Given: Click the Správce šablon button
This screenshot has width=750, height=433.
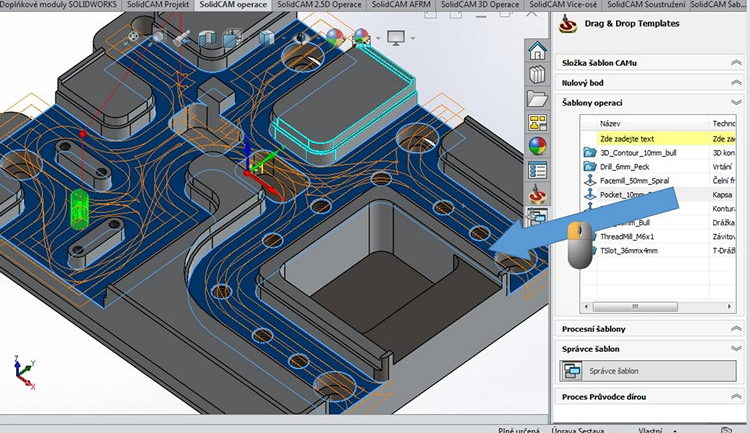Looking at the screenshot, I should pyautogui.click(x=648, y=371).
